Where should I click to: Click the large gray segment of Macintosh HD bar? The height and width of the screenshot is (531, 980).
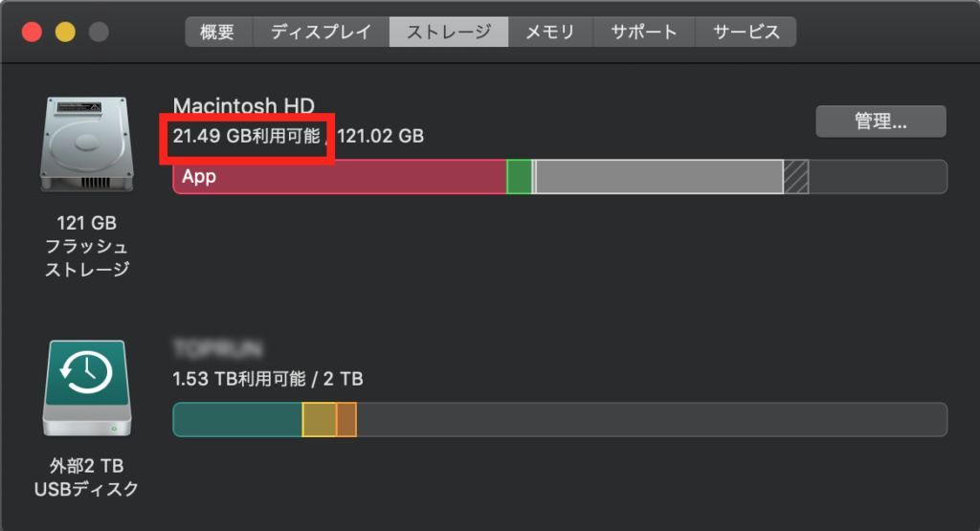click(658, 177)
